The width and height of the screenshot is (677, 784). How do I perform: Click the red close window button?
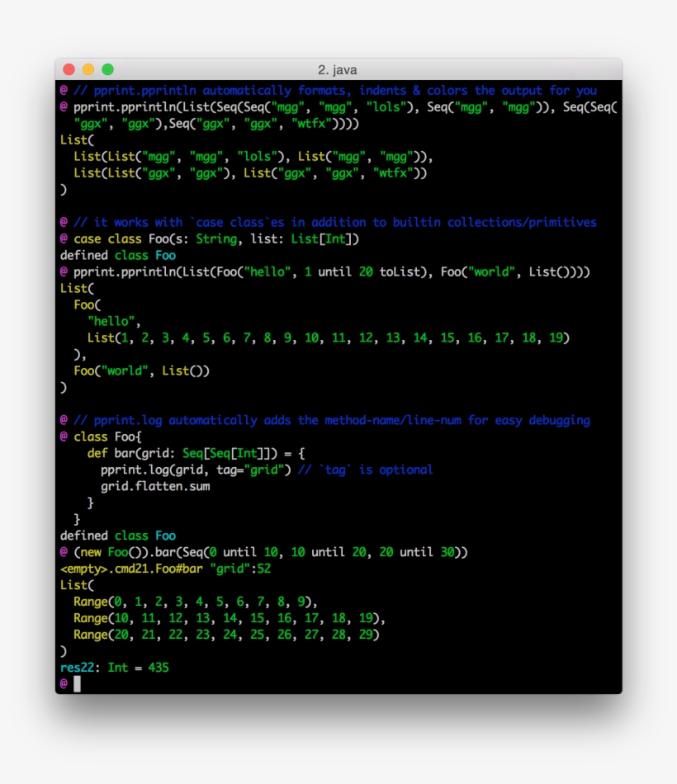69,70
